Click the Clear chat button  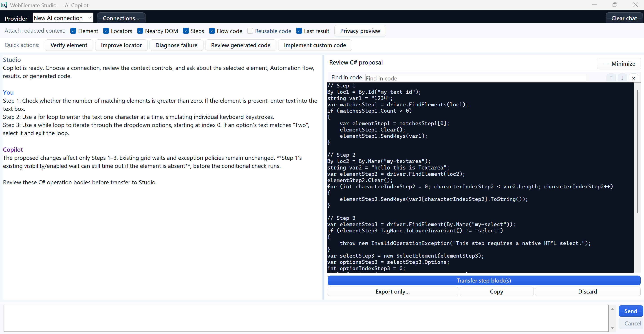pyautogui.click(x=624, y=18)
